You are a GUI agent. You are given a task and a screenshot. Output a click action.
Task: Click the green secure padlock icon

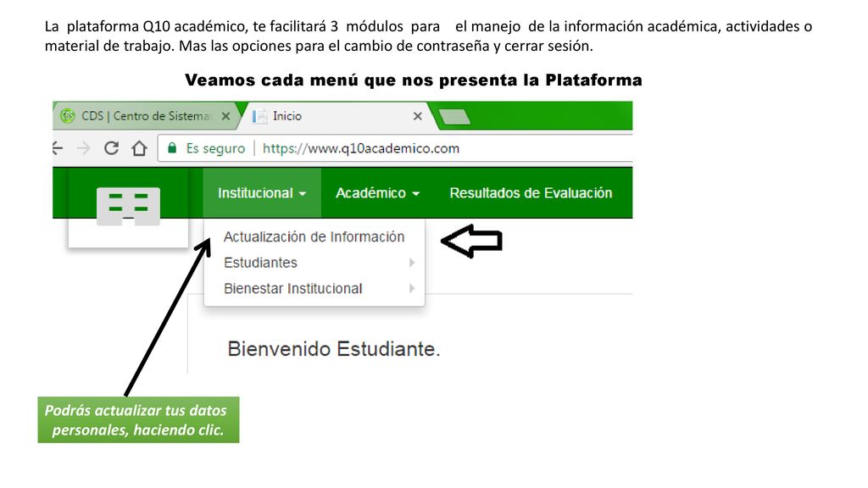[172, 148]
